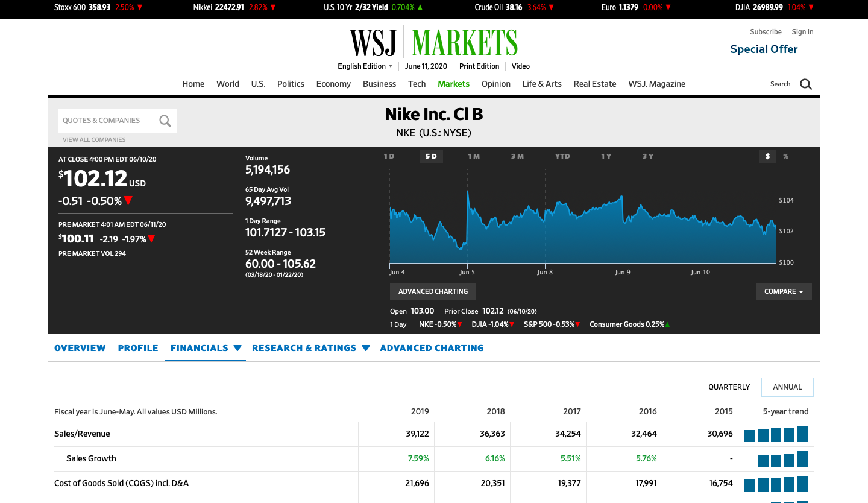Go to the U.S. section

point(258,84)
